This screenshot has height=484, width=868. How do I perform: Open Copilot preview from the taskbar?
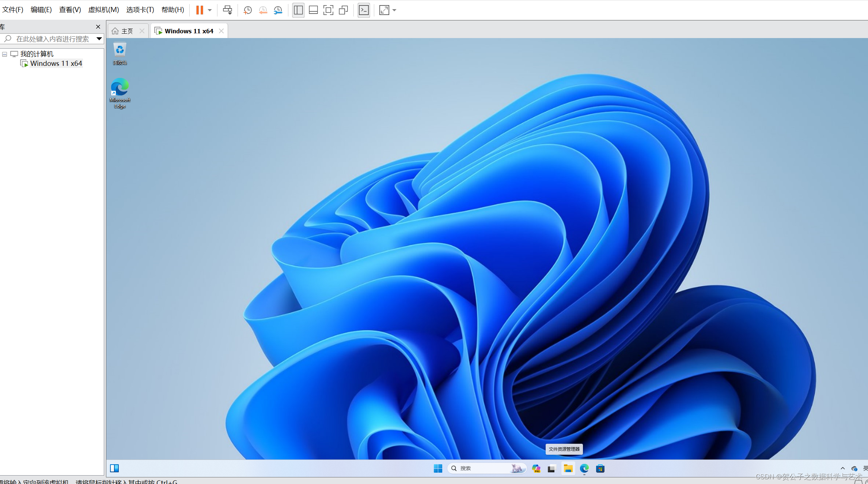pyautogui.click(x=536, y=469)
